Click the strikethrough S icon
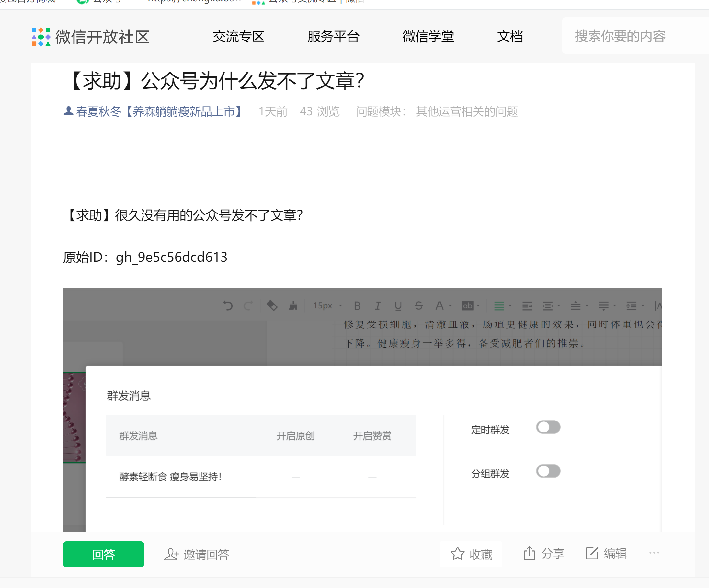The height and width of the screenshot is (588, 709). [419, 306]
